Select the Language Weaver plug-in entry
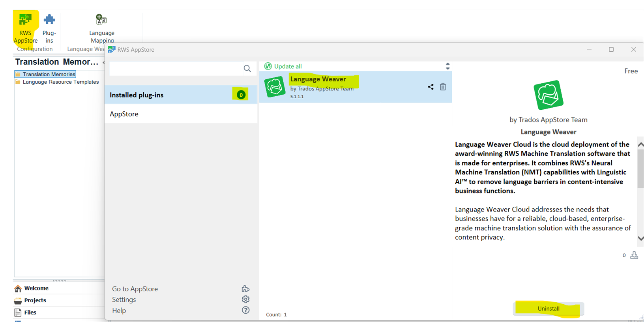 356,87
